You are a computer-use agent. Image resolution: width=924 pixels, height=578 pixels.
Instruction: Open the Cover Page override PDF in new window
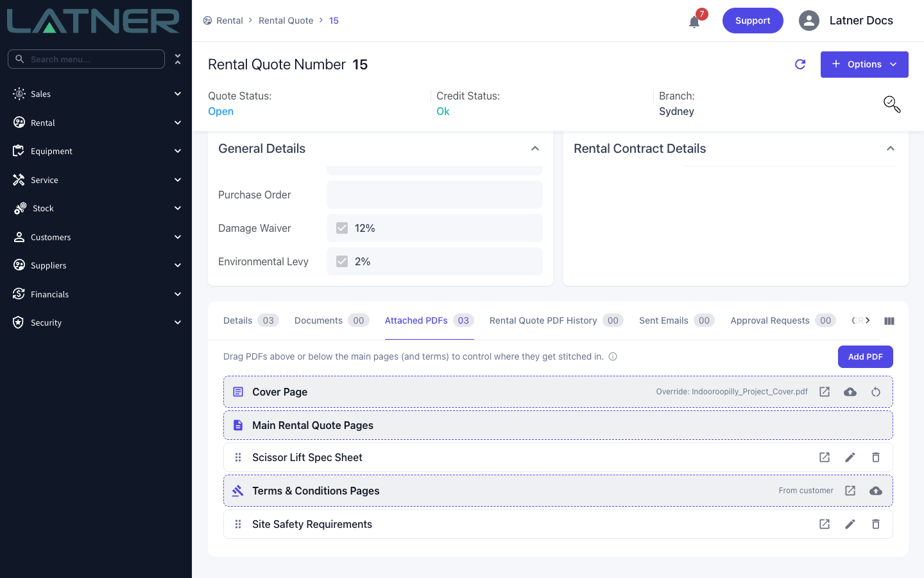tap(825, 392)
